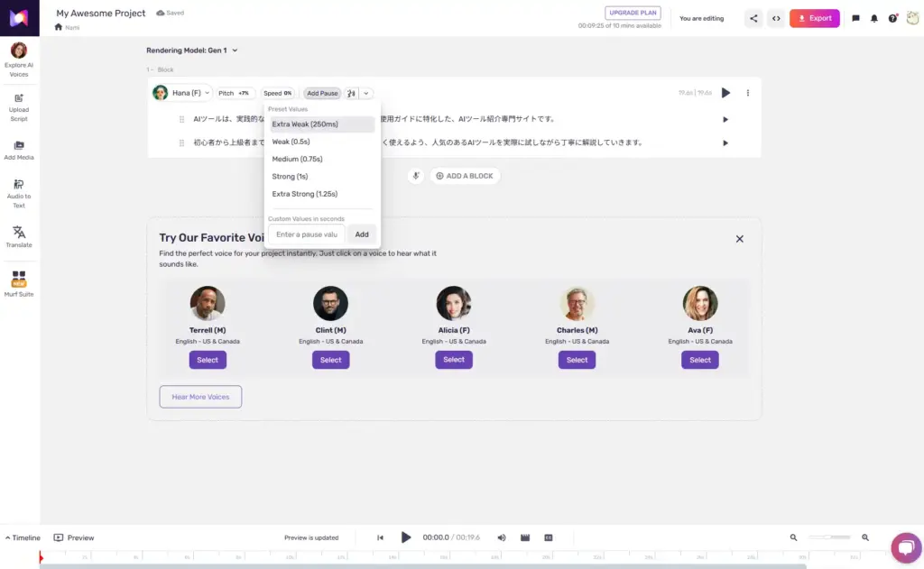Select Medium (0.75s) pause preset
This screenshot has width=924, height=569.
click(322, 159)
